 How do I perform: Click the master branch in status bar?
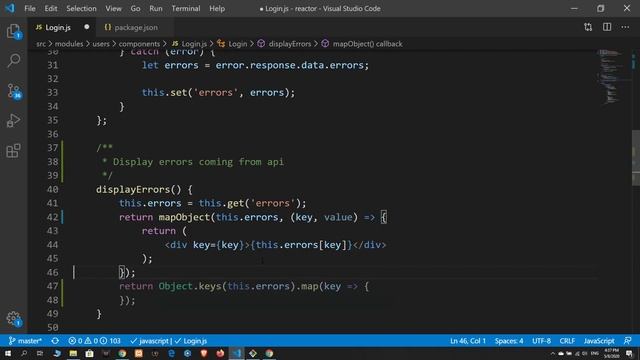pyautogui.click(x=25, y=341)
